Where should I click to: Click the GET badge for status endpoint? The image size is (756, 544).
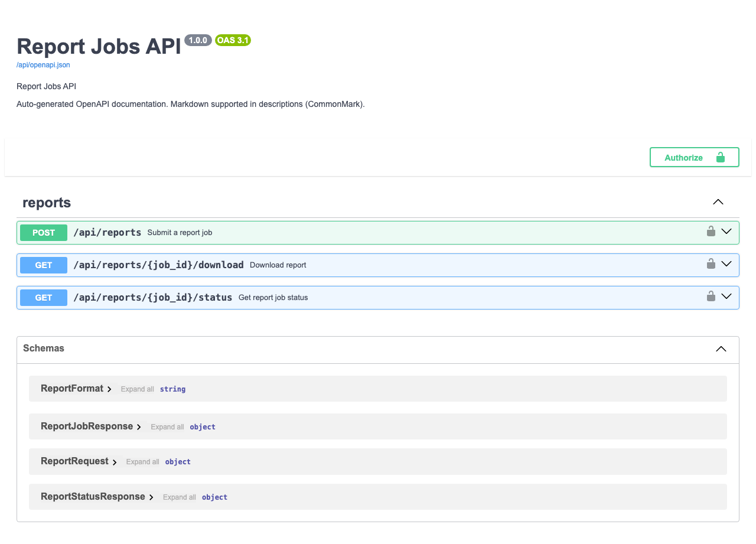click(x=44, y=298)
